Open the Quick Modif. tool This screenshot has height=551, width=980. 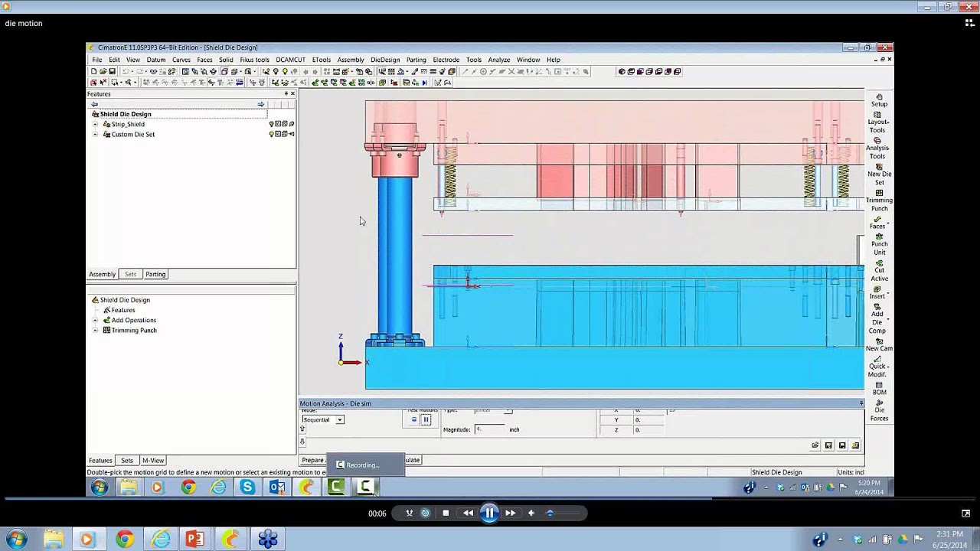click(877, 367)
